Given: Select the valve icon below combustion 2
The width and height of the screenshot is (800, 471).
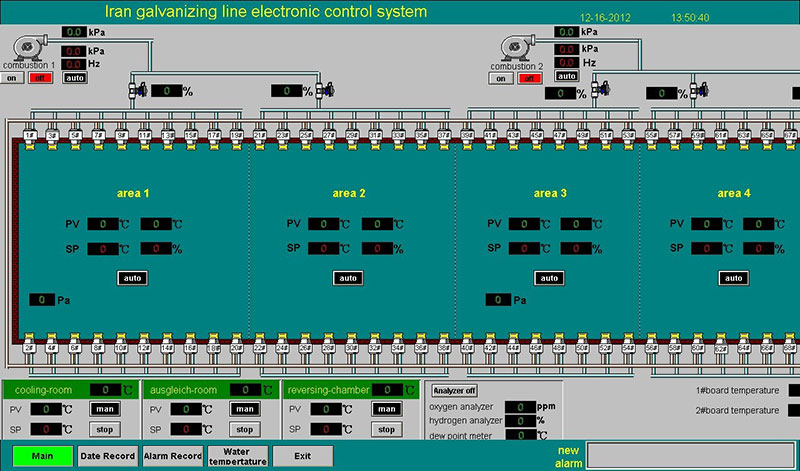Looking at the screenshot, I should 601,92.
